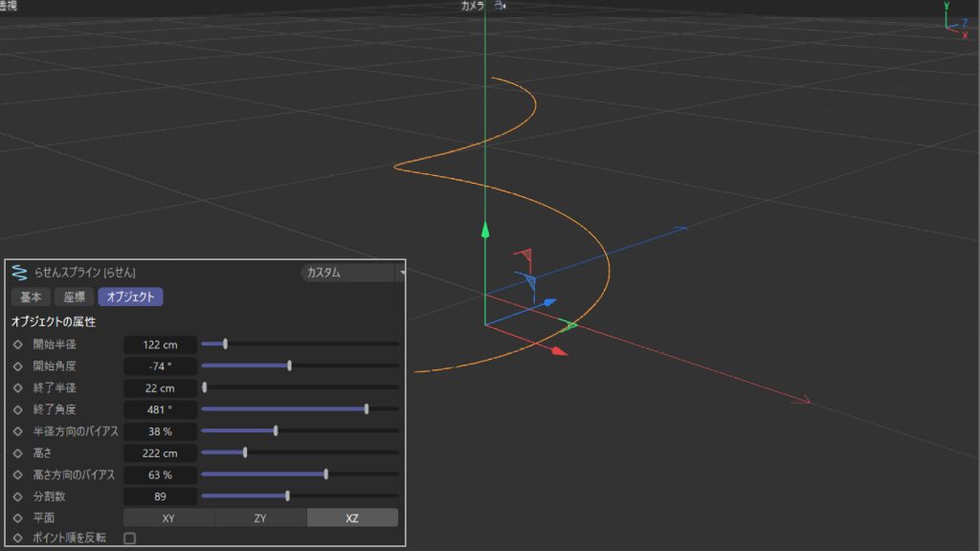Click the camera icon next to カメラ label
This screenshot has height=551, width=980.
501,6
